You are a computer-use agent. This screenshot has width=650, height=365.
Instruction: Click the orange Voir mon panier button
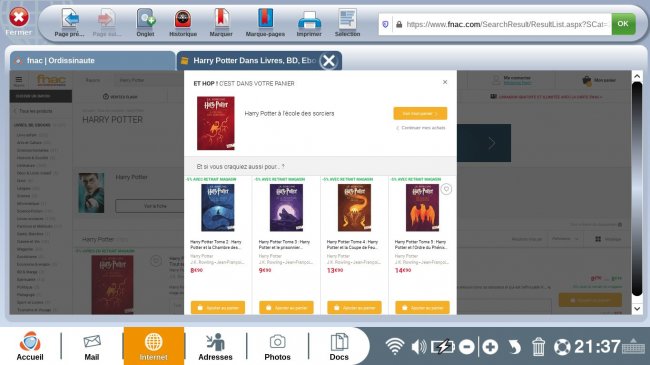pyautogui.click(x=420, y=113)
